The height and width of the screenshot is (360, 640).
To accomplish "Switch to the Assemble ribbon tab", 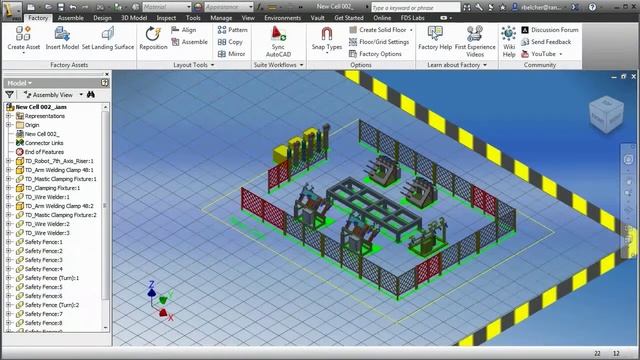I will coord(71,18).
